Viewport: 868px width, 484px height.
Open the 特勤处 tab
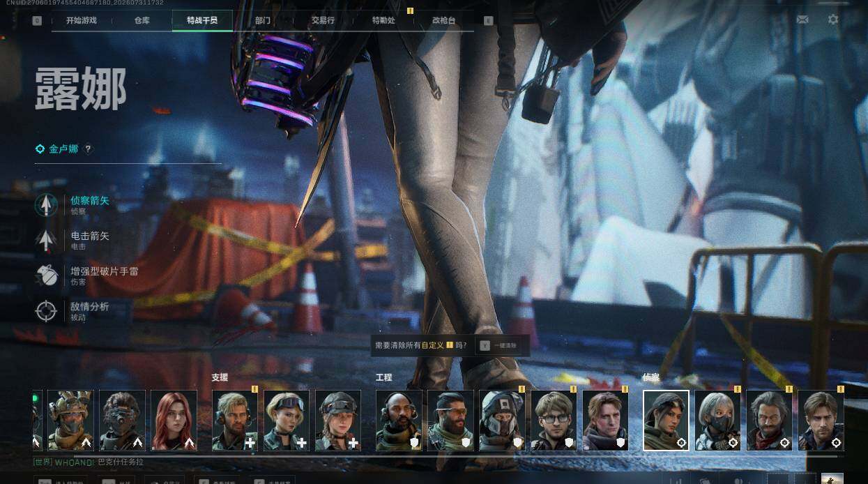(383, 20)
